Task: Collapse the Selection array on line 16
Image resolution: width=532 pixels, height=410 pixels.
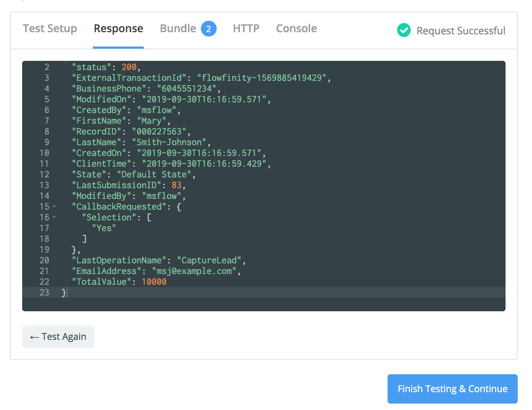Action: [54, 217]
